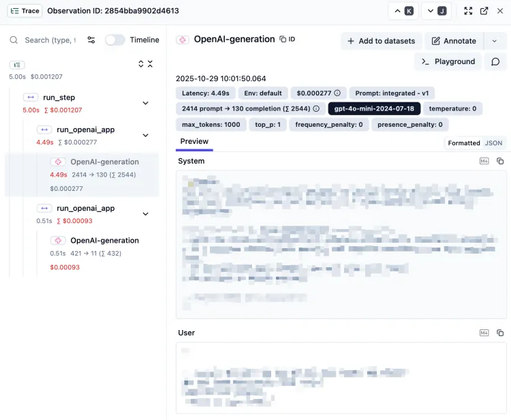Click the temperature: 0 badge

(x=452, y=108)
